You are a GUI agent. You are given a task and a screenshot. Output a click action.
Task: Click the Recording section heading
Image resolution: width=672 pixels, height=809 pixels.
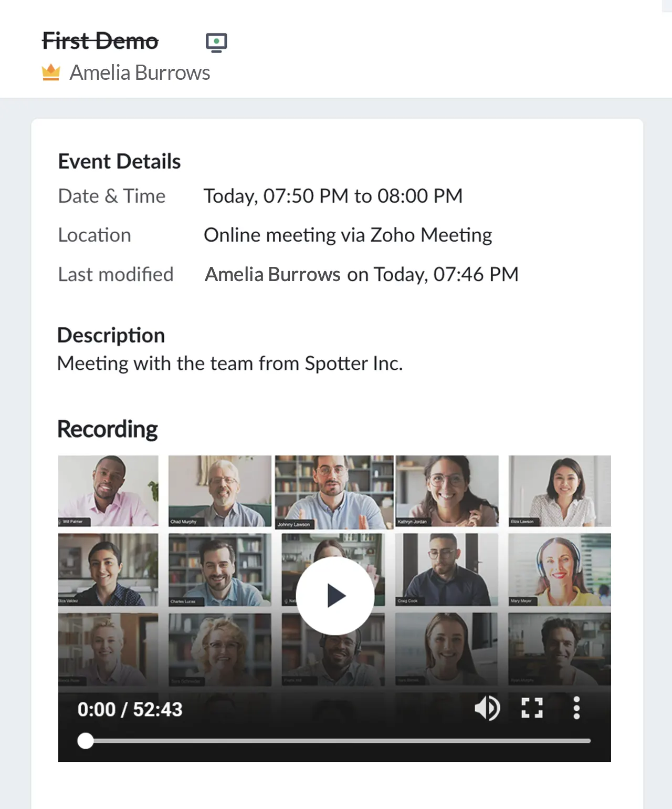pos(107,429)
